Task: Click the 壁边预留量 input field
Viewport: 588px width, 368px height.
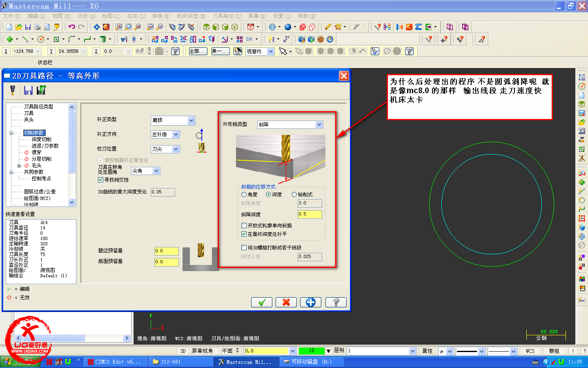Action: (166, 251)
